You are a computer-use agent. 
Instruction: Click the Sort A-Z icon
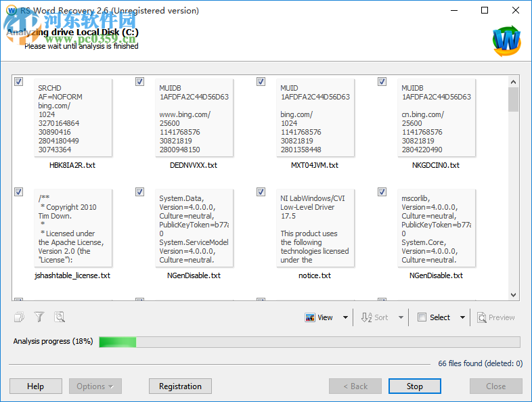tap(366, 317)
